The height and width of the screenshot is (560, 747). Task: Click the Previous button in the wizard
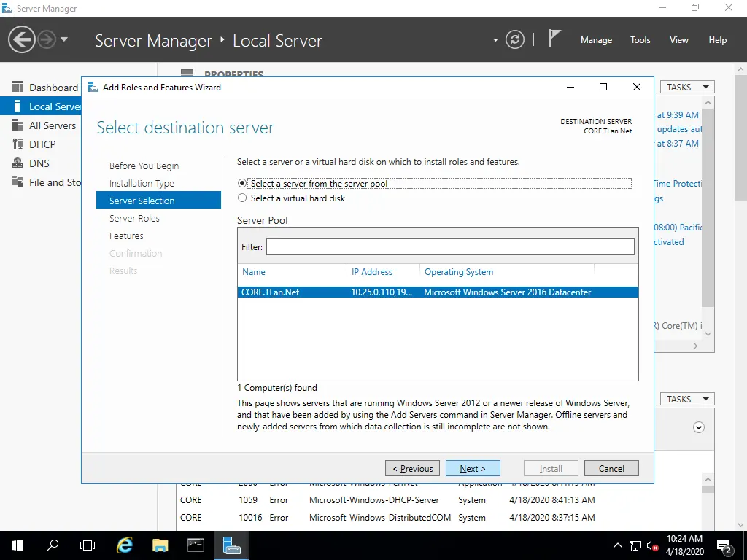coord(413,468)
